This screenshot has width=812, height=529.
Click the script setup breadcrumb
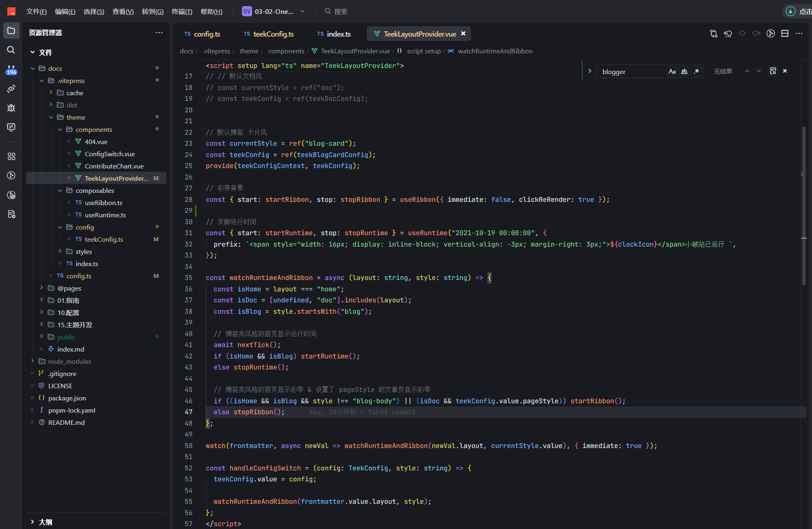tap(424, 51)
